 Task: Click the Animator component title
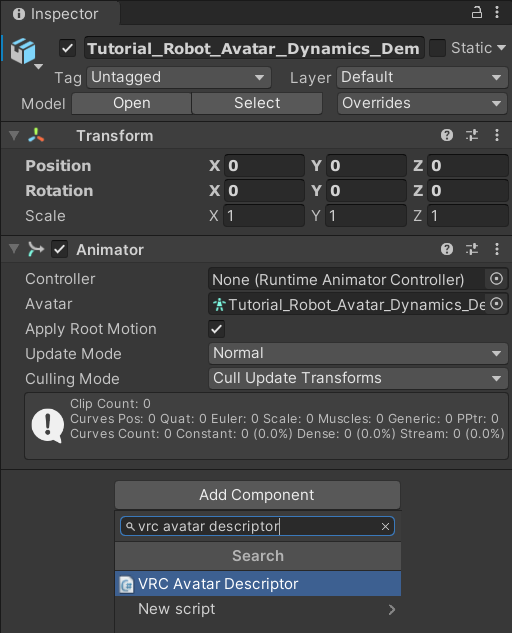click(110, 249)
